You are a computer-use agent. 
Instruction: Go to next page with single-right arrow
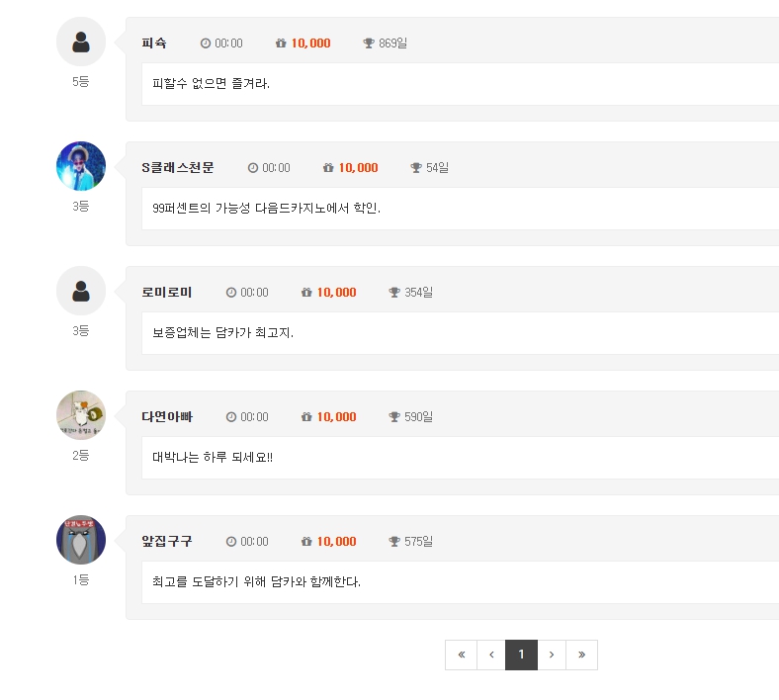(552, 655)
